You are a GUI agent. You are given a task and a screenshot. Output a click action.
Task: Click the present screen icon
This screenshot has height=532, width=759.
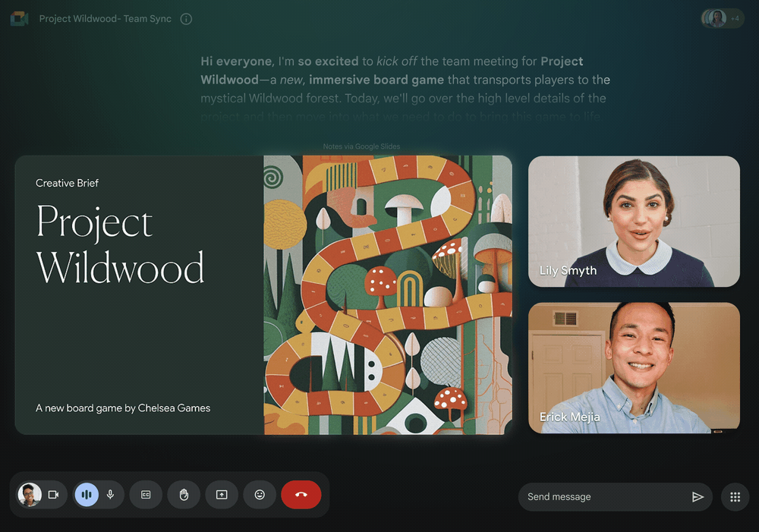tap(222, 495)
